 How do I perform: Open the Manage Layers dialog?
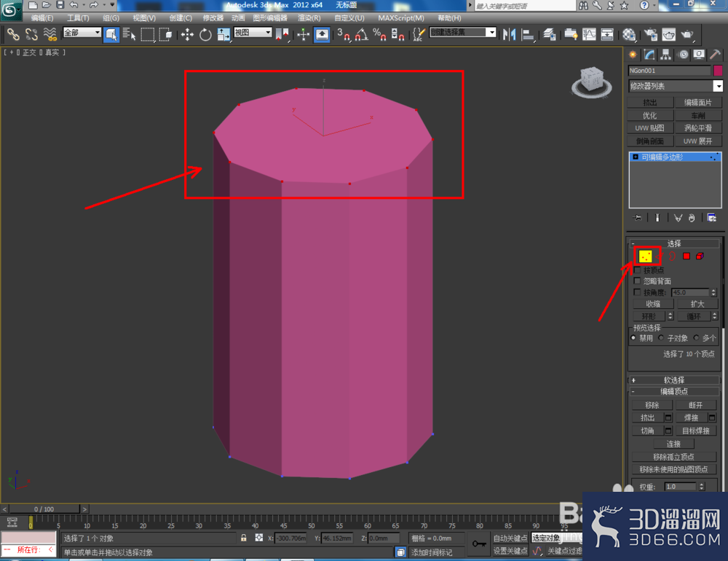pos(550,34)
